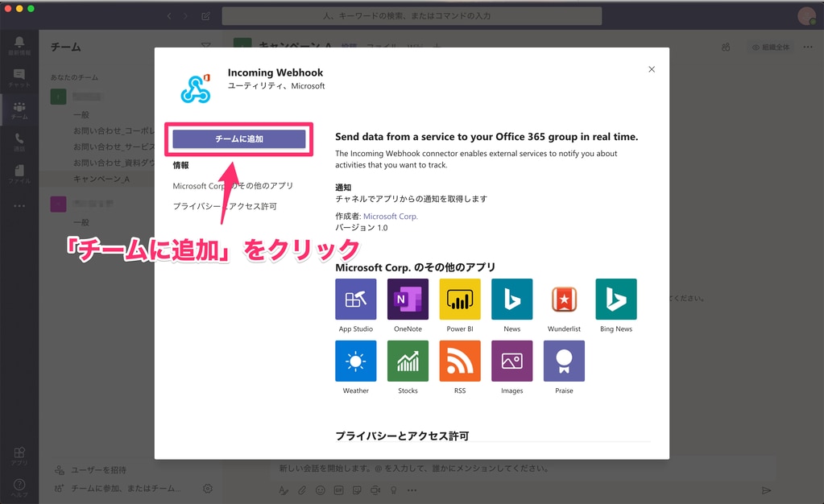The height and width of the screenshot is (504, 824).
Task: Open the Apps store icon in sidebar
Action: tap(19, 456)
